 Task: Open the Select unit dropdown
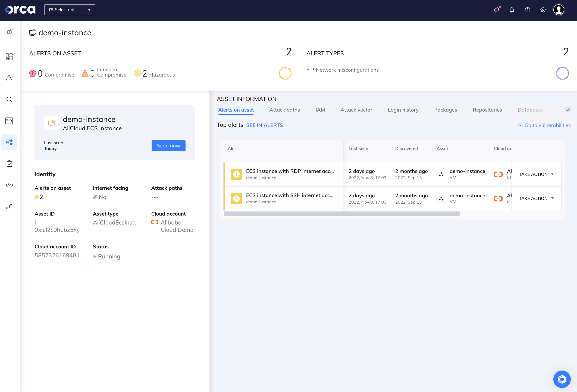pyautogui.click(x=69, y=10)
